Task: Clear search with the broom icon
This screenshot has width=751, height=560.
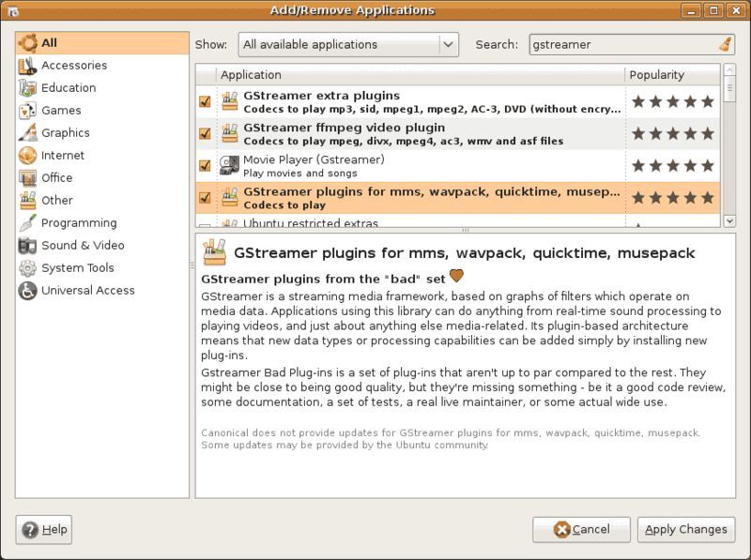Action: tap(725, 44)
